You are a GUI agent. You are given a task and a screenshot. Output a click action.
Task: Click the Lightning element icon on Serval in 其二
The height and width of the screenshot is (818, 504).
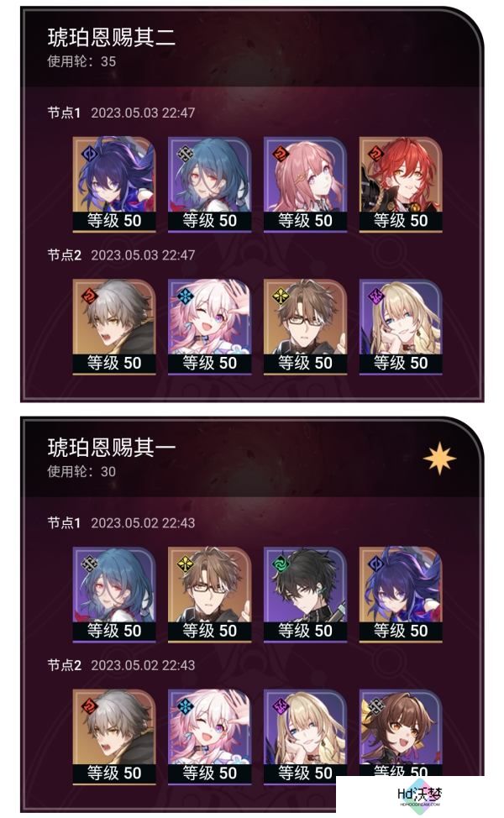376,296
